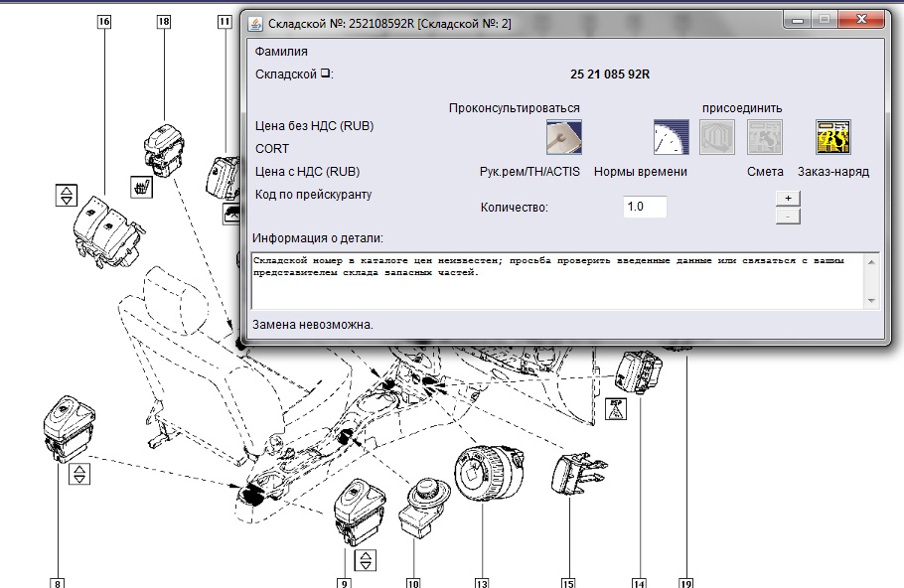This screenshot has width=904, height=588.
Task: Click the Java icon in the dialog title bar
Action: coord(254,23)
